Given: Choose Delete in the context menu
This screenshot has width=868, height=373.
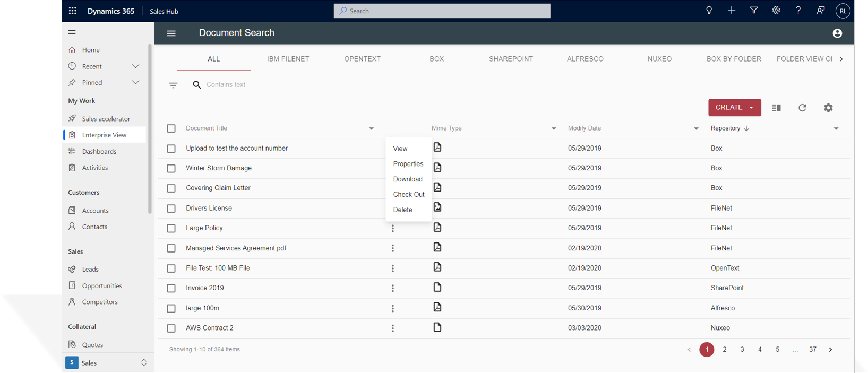Looking at the screenshot, I should (x=402, y=210).
